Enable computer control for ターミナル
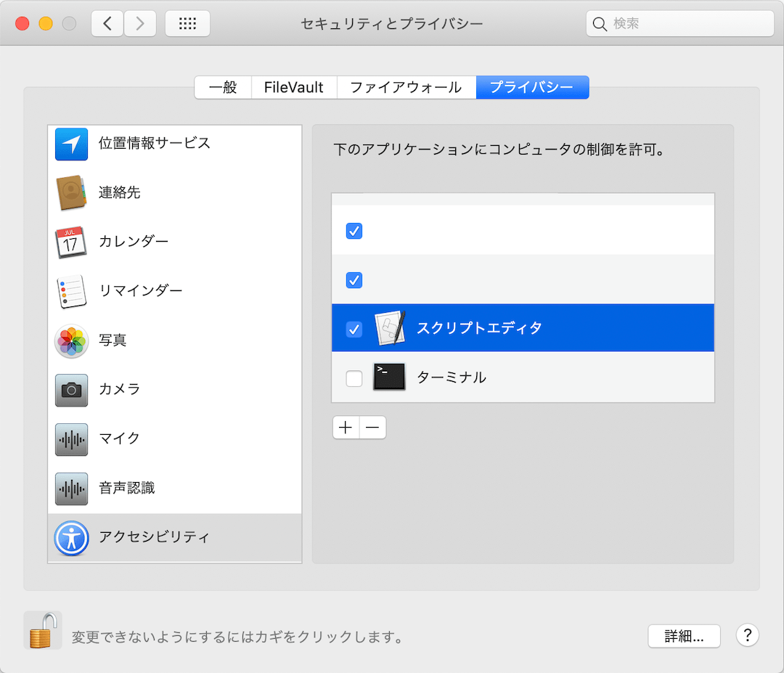This screenshot has width=784, height=673. [354, 377]
